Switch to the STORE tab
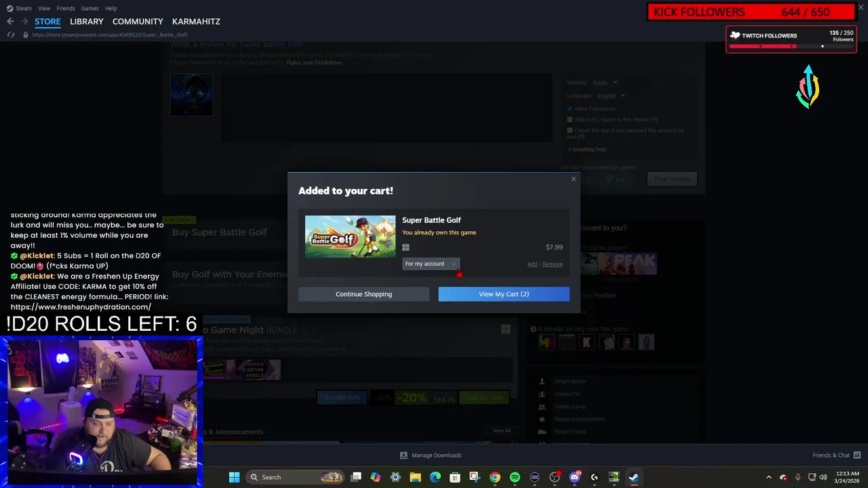 pos(47,22)
